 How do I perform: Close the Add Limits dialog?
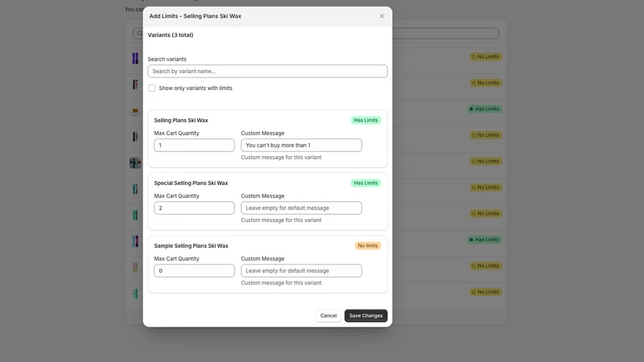pyautogui.click(x=382, y=16)
